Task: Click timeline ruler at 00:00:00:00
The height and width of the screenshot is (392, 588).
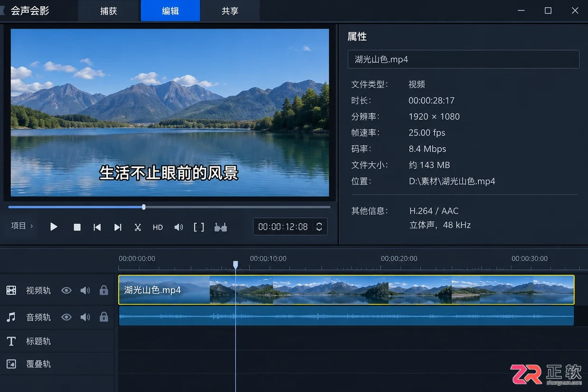Action: click(137, 258)
